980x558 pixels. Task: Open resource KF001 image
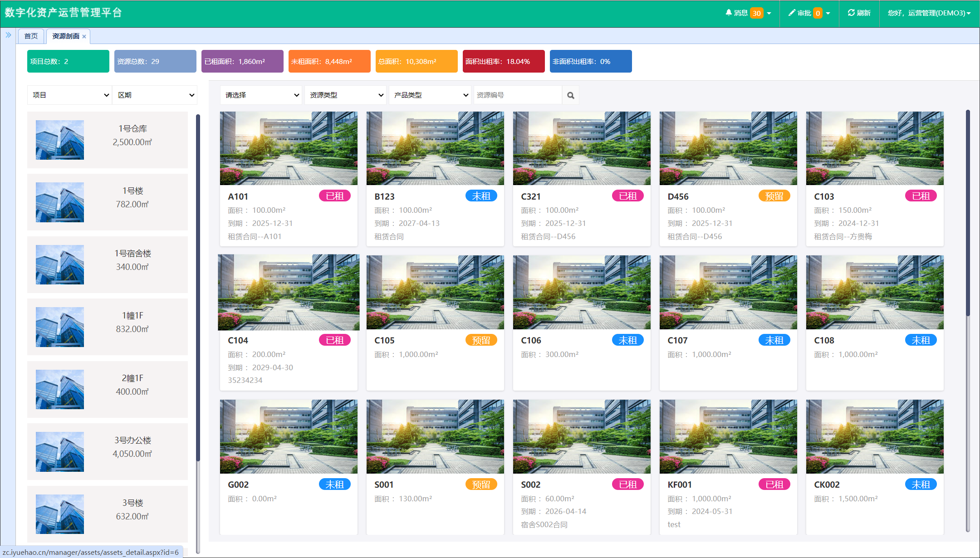[x=728, y=436]
